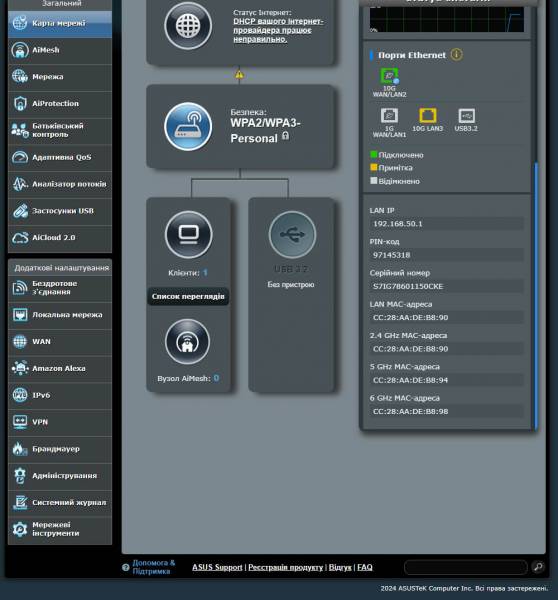The image size is (558, 600).
Task: Click the Аналізатор потоків icon
Action: coord(20,184)
